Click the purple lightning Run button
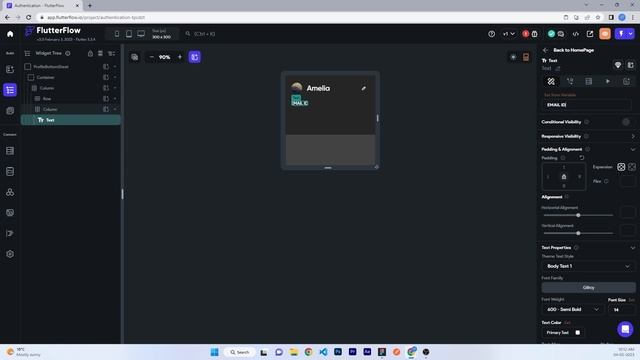The width and height of the screenshot is (640, 360). pos(621,34)
